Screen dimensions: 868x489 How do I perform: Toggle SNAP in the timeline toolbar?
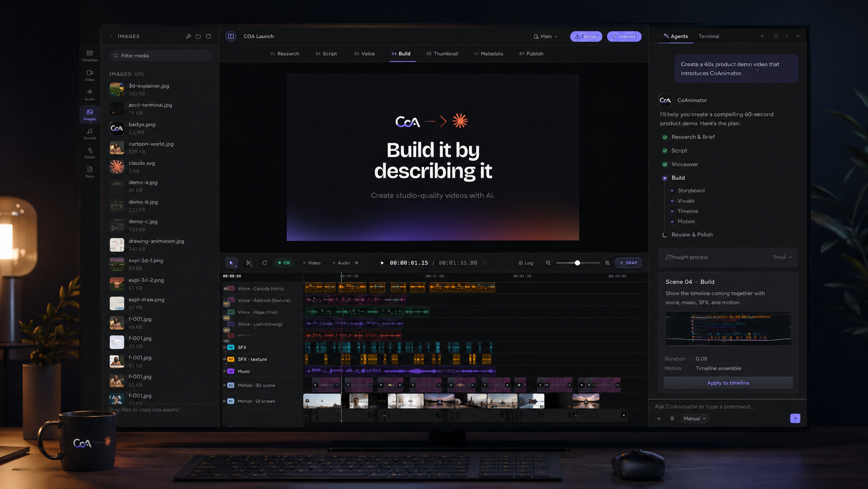pyautogui.click(x=628, y=263)
